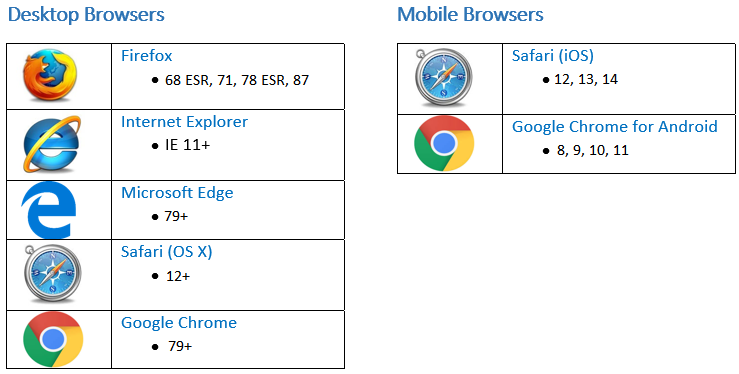Open the Firefox link
The height and width of the screenshot is (374, 739).
[147, 56]
